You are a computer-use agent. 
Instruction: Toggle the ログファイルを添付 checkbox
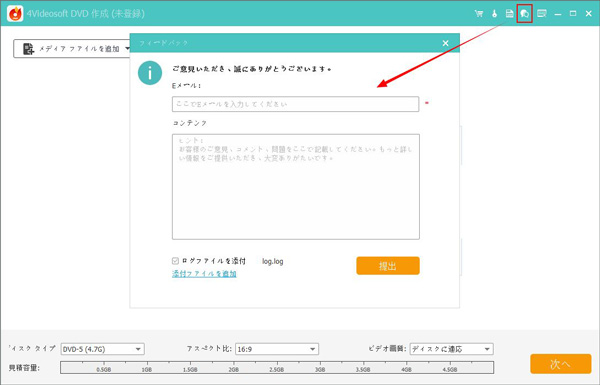pyautogui.click(x=175, y=261)
